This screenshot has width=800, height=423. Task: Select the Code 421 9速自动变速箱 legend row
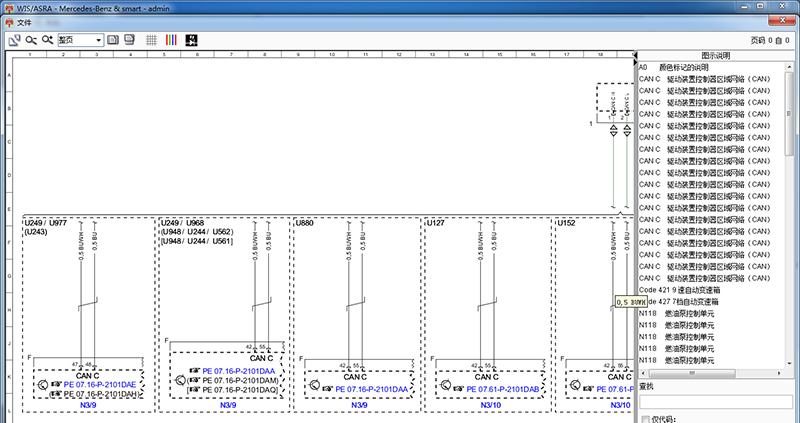[712, 290]
